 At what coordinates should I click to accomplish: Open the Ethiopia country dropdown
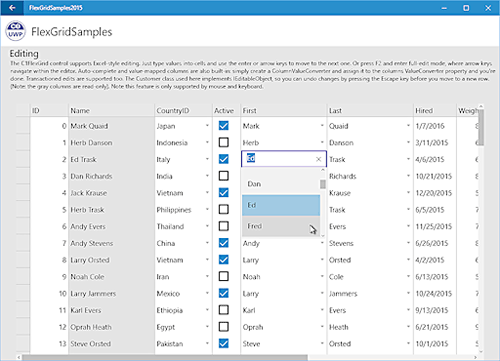(207, 310)
